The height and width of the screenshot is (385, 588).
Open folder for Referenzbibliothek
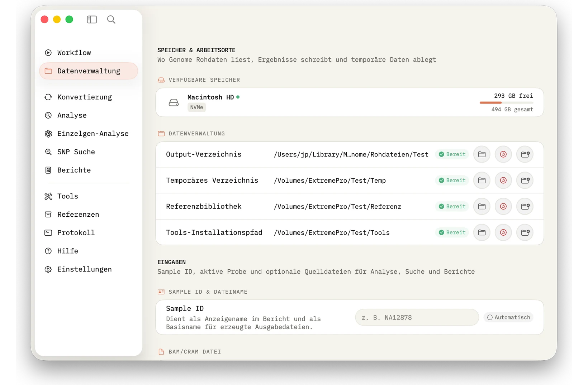pos(482,206)
